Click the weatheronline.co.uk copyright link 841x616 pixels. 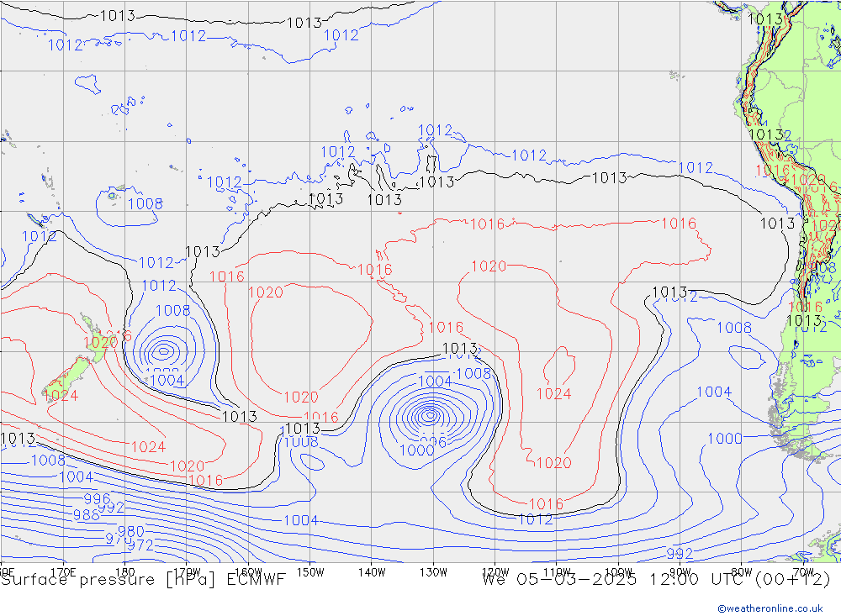click(x=770, y=608)
